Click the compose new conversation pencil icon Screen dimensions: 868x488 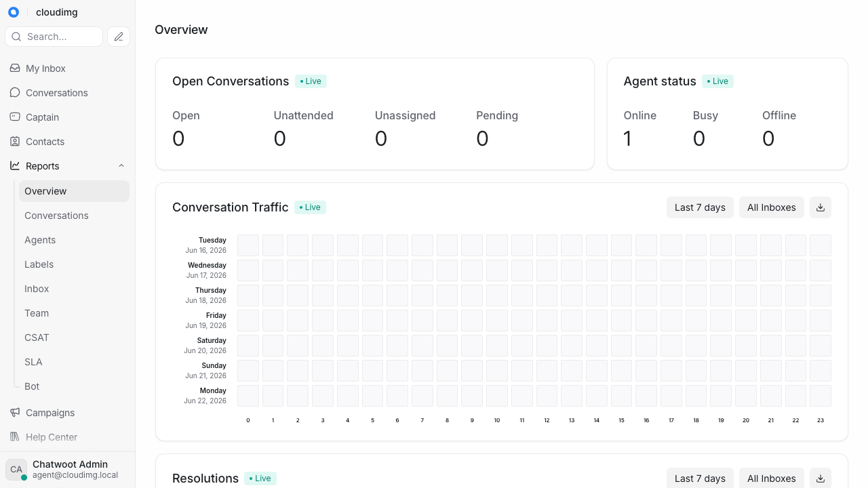click(119, 37)
